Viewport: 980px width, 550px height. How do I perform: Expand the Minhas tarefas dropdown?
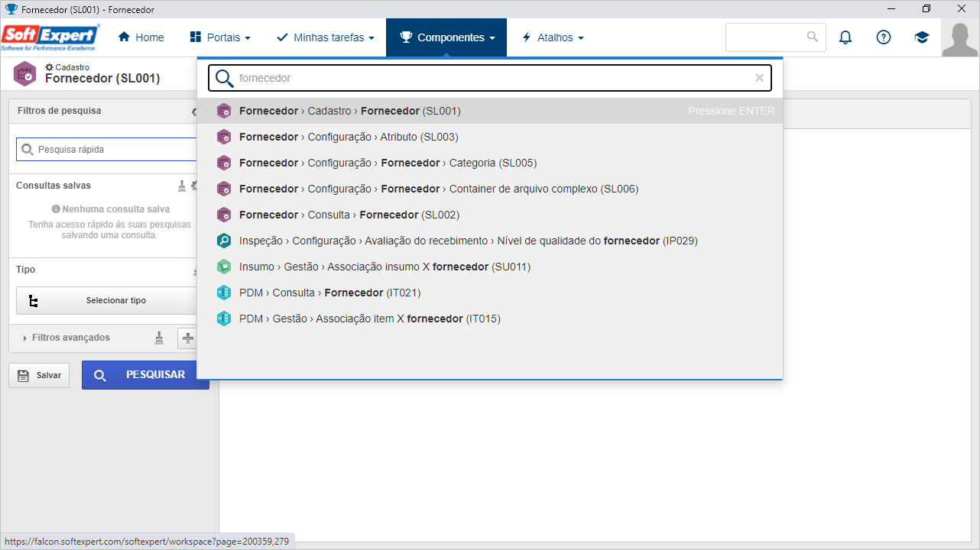coord(326,37)
